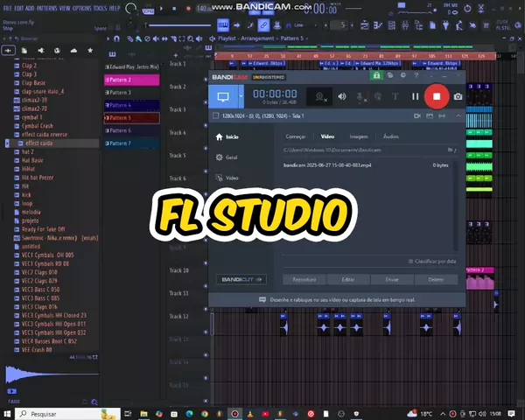
Task: Switch to the Imagem tab
Action: [359, 136]
